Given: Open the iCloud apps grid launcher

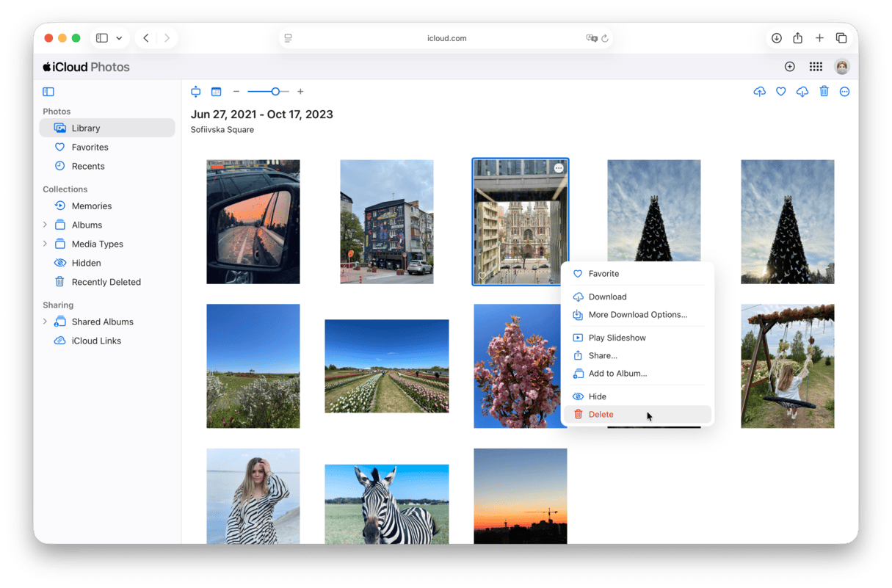Looking at the screenshot, I should click(816, 67).
